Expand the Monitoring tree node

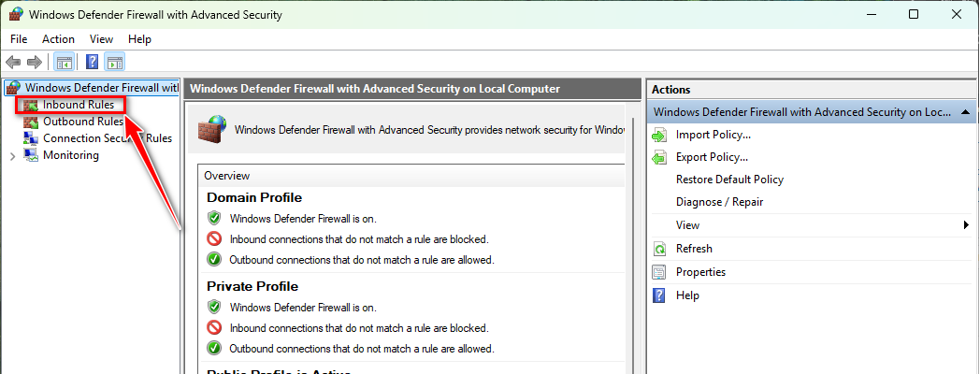click(12, 155)
